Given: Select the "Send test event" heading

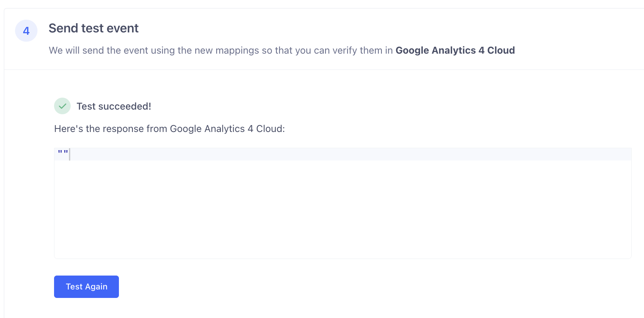Looking at the screenshot, I should coord(93,28).
